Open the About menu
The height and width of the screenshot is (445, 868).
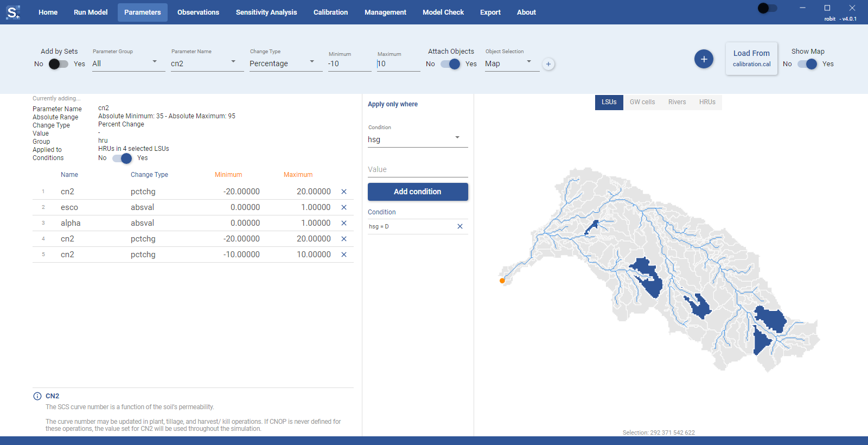526,12
